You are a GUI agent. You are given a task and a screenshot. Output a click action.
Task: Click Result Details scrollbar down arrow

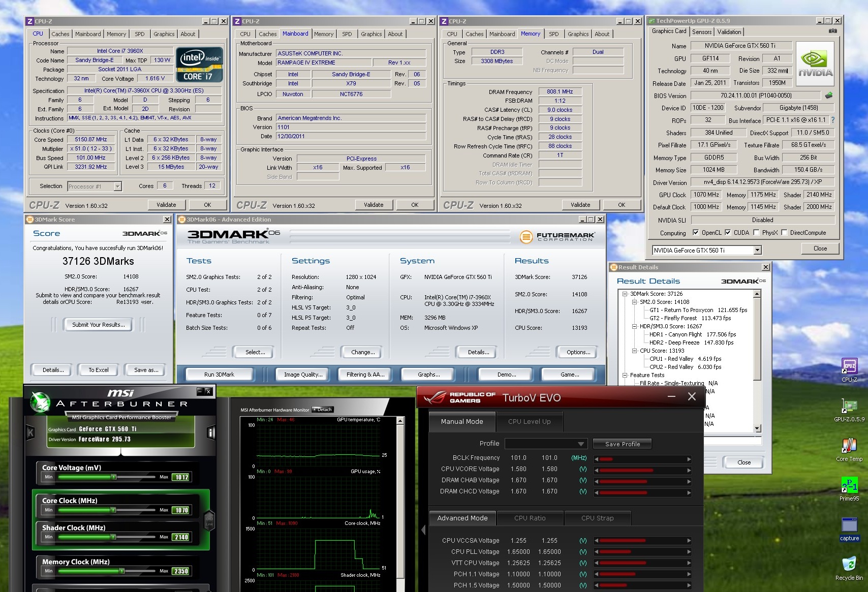click(757, 428)
